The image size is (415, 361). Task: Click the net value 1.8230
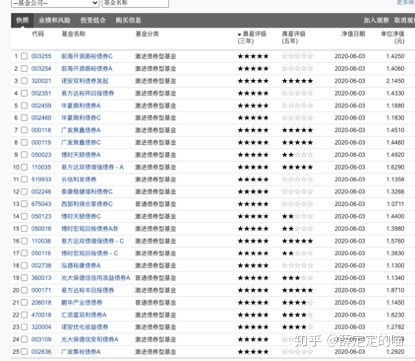(395, 315)
